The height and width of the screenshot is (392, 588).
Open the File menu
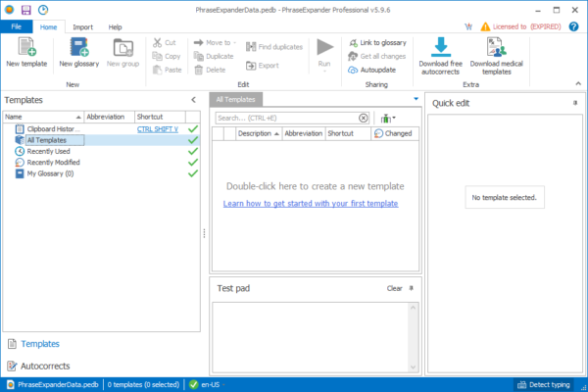tap(16, 26)
